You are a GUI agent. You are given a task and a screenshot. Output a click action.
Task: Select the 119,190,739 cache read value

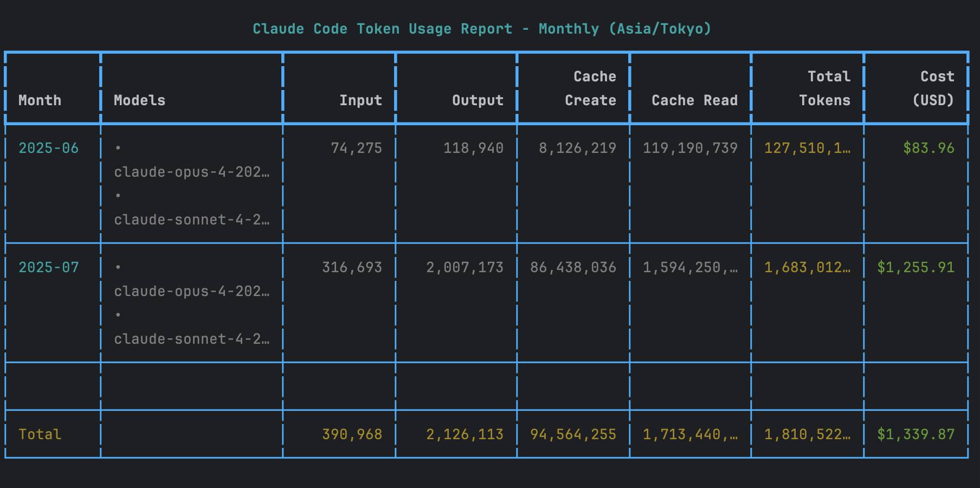[690, 148]
